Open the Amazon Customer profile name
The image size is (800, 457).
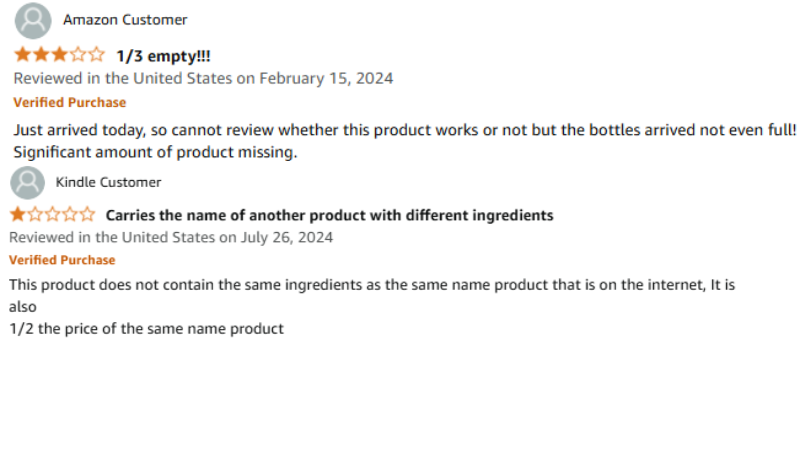[x=125, y=20]
